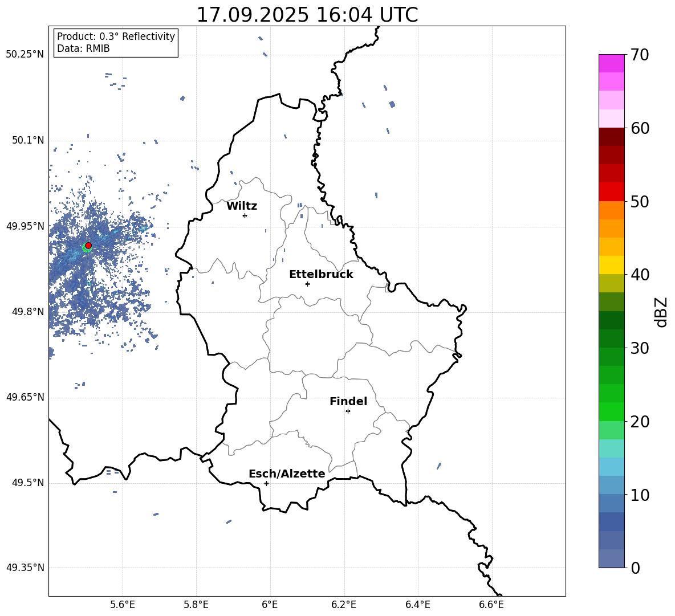Viewport: 675px width, 616px height.
Task: Click the title '17.09.2025 16:04 UTC'
Action: tap(307, 15)
